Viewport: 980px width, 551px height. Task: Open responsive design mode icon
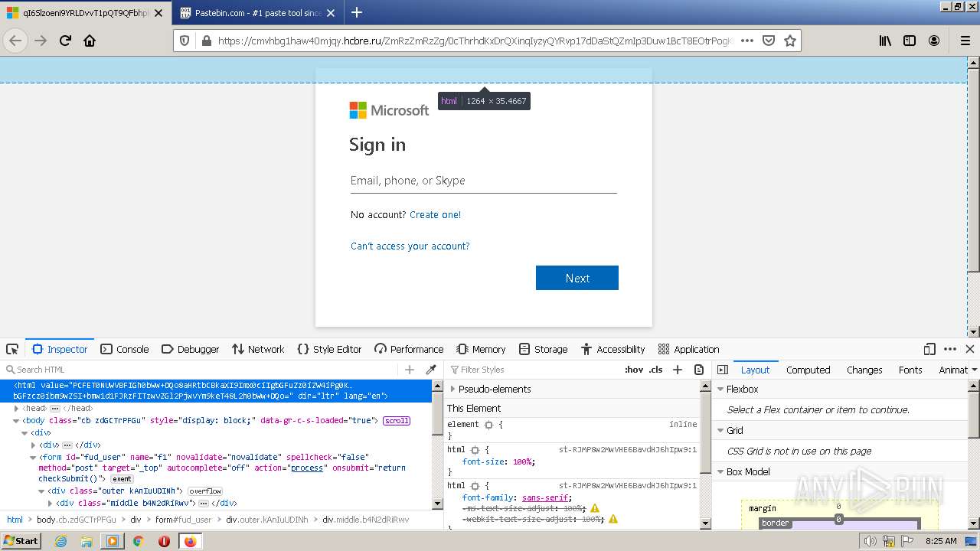point(929,349)
